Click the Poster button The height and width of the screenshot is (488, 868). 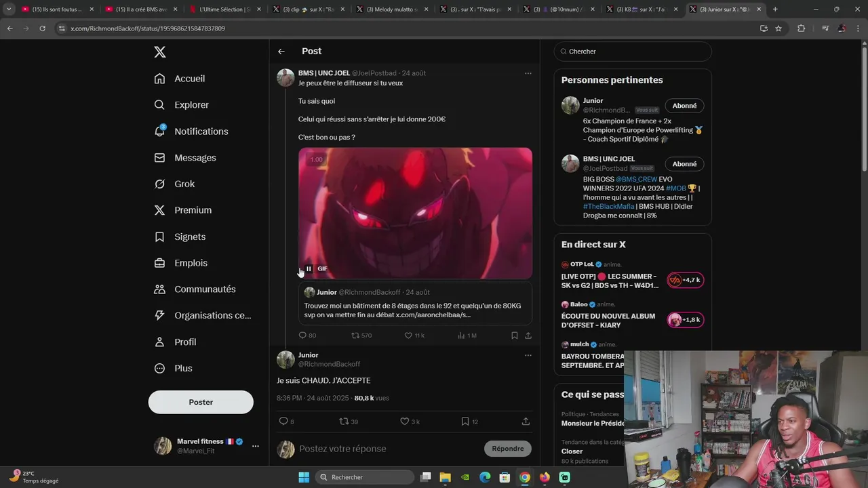click(201, 402)
